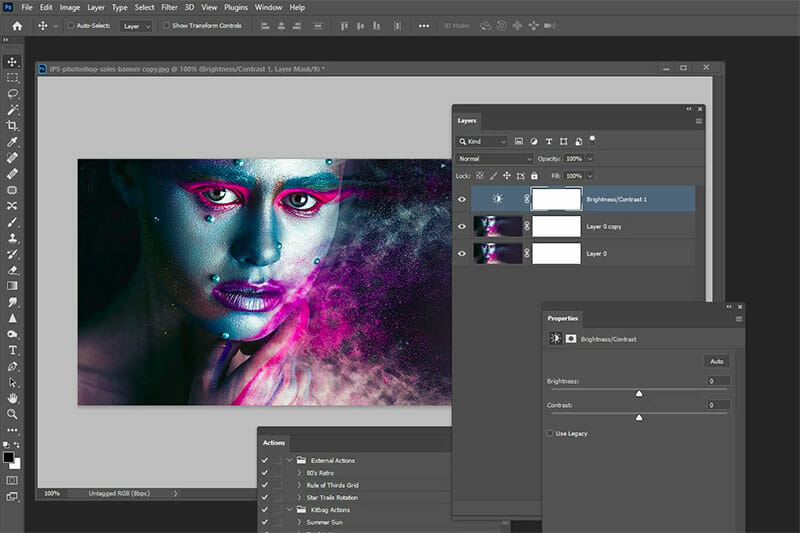The height and width of the screenshot is (533, 800).
Task: Select the Lasso tool
Action: coord(13,93)
